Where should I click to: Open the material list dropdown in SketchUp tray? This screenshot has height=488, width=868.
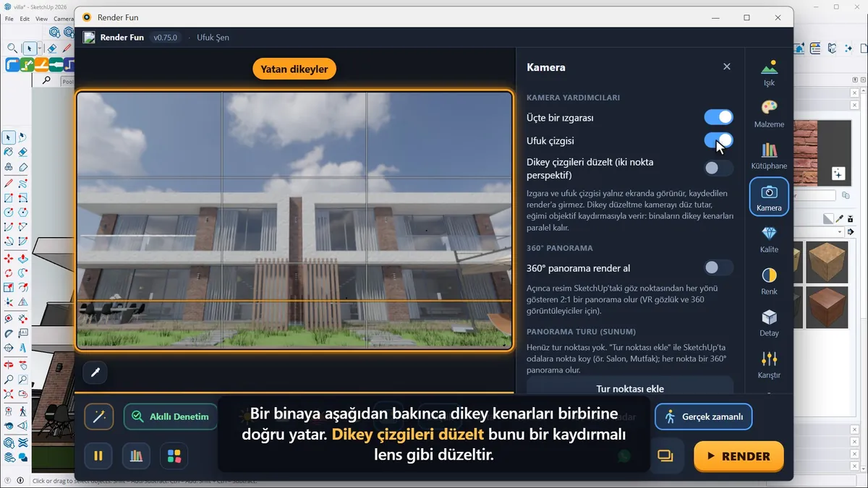coord(841,232)
